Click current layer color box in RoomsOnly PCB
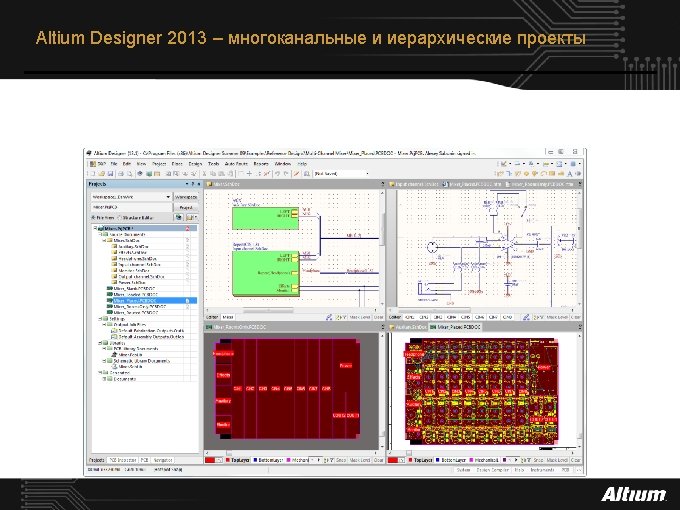The image size is (680, 510). tap(210, 460)
